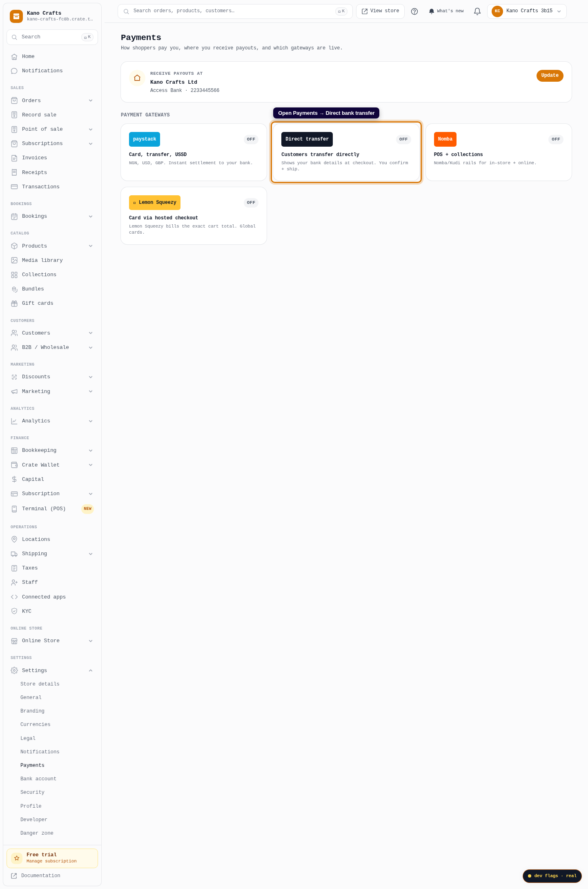Open Developer settings page
The width and height of the screenshot is (588, 889).
[34, 820]
